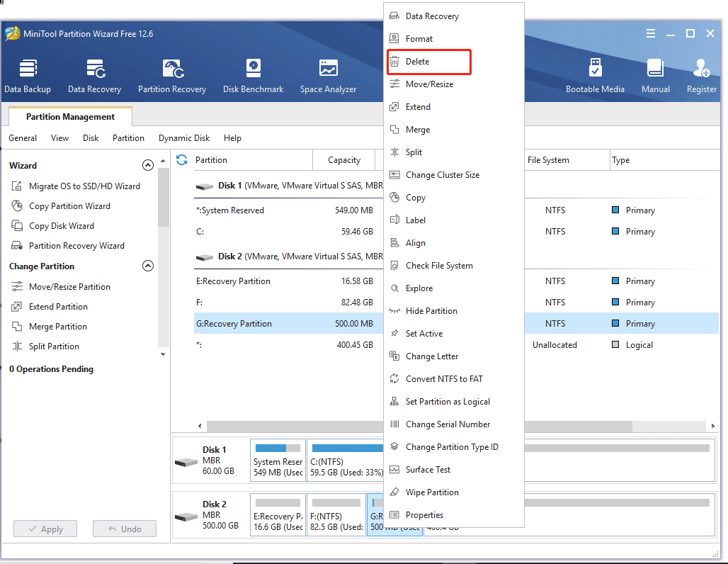Open the Space Analyzer tool
The height and width of the screenshot is (564, 728).
(329, 76)
